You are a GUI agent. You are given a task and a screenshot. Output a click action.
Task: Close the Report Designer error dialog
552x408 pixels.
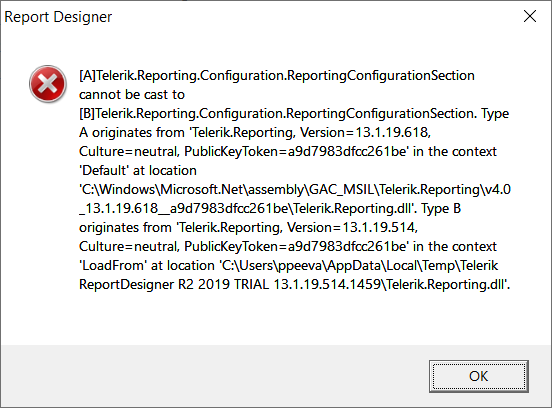coord(529,16)
